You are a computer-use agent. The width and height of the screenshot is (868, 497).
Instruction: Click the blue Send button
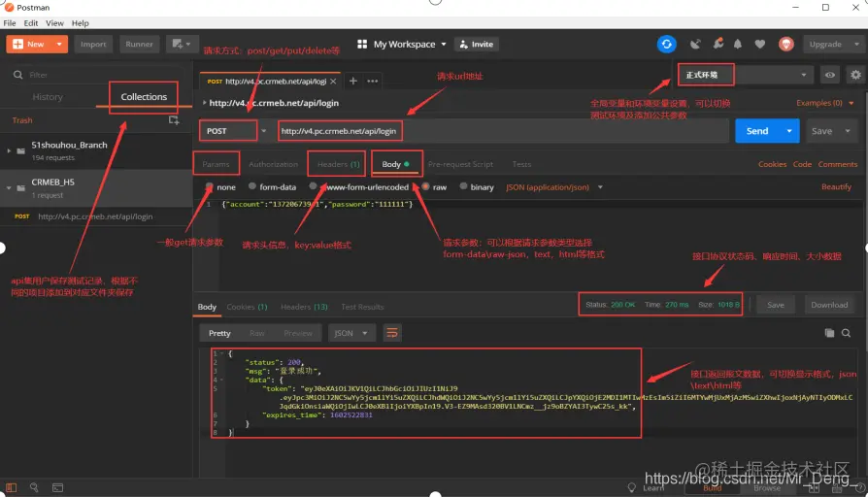click(x=757, y=131)
